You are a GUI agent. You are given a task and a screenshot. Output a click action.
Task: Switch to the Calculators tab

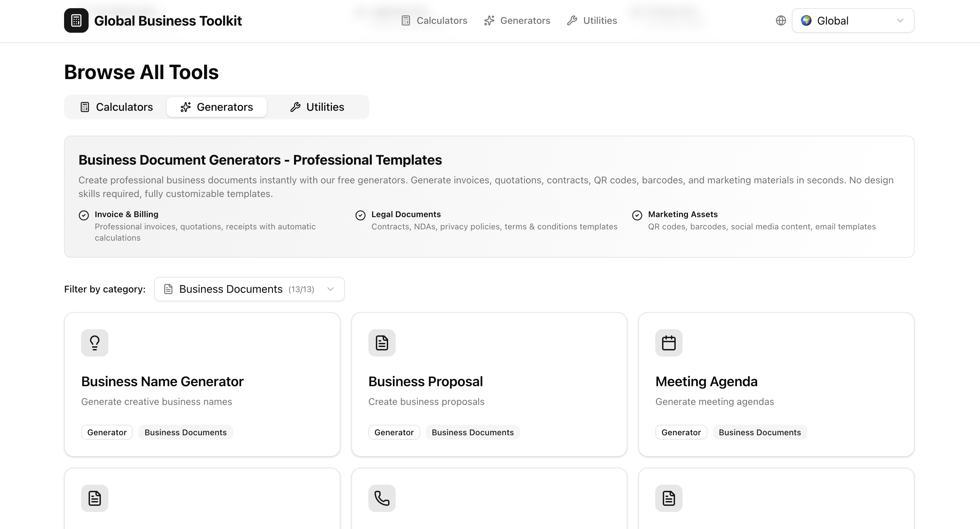[117, 107]
